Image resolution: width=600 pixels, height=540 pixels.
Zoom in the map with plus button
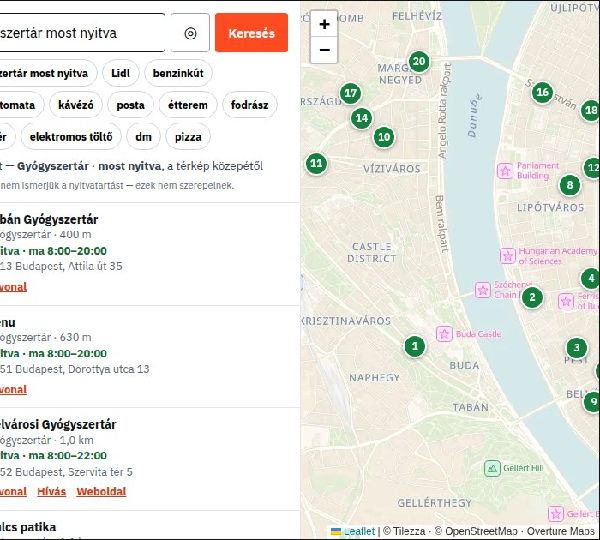tap(324, 24)
